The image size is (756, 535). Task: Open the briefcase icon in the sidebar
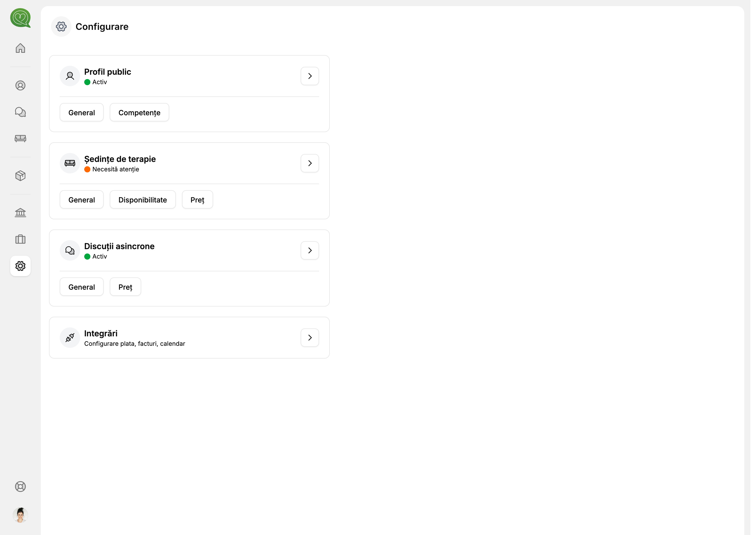pyautogui.click(x=20, y=239)
